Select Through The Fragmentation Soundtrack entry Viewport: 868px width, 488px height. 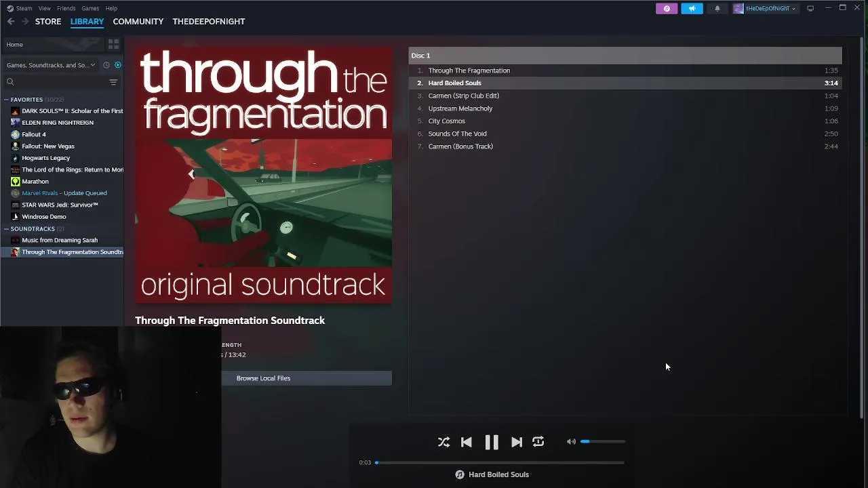62,252
